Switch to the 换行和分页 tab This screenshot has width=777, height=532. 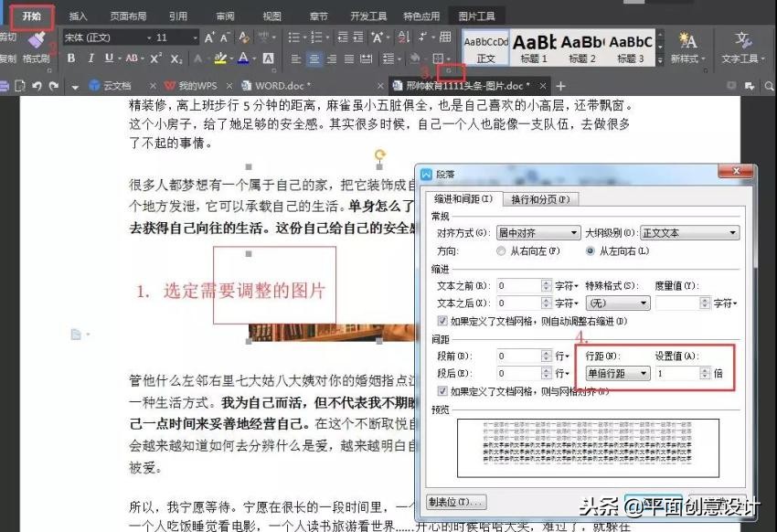[542, 197]
